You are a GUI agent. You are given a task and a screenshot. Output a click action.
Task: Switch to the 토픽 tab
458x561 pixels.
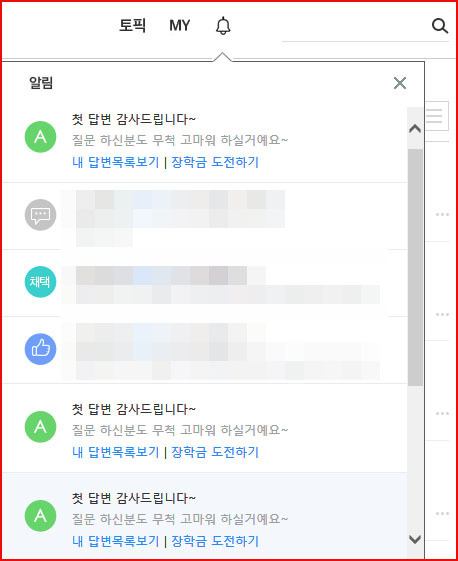coord(132,26)
